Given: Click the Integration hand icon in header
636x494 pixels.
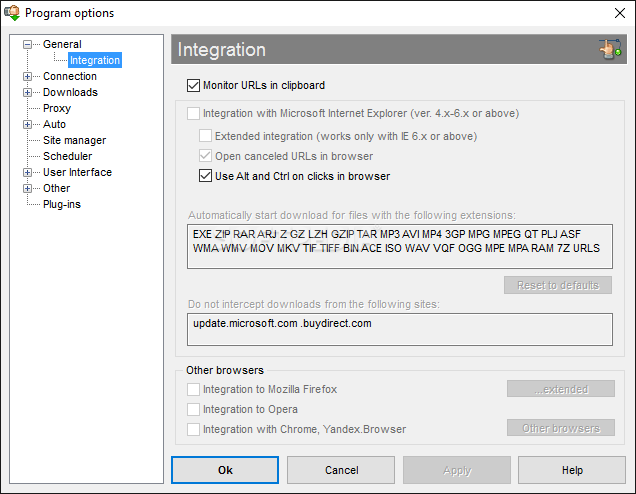Looking at the screenshot, I should pyautogui.click(x=610, y=49).
